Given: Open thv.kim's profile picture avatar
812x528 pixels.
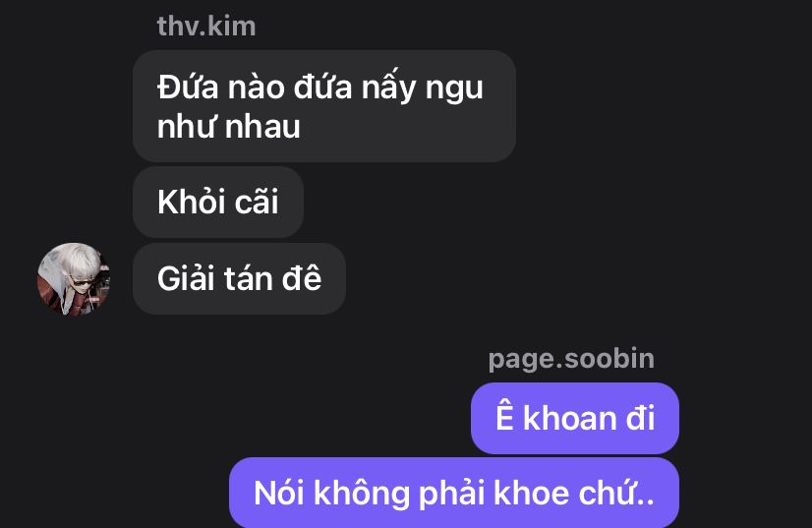Looking at the screenshot, I should [x=74, y=279].
